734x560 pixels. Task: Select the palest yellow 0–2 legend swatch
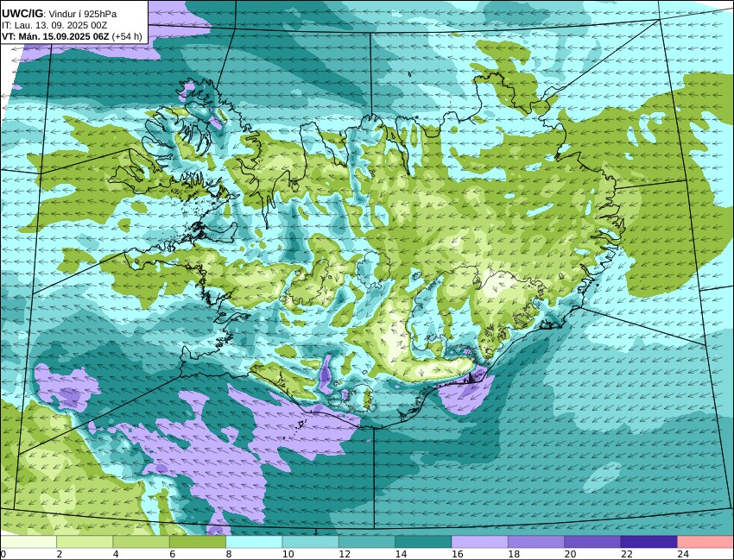(x=28, y=542)
